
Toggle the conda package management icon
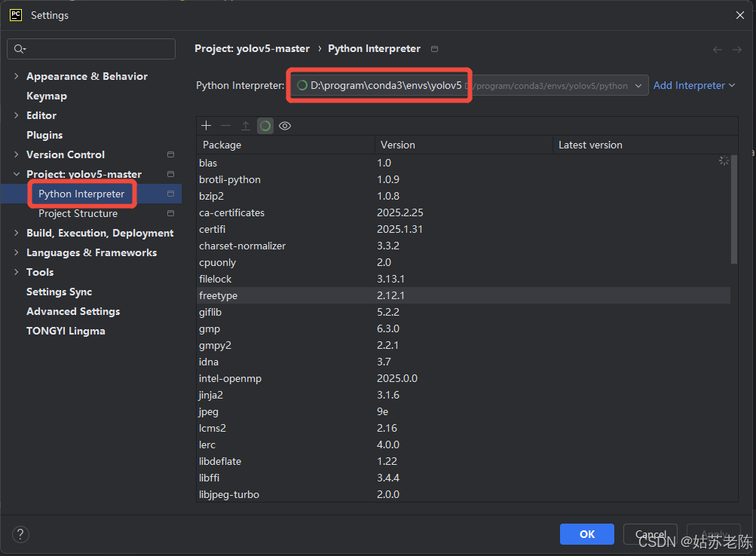click(265, 126)
